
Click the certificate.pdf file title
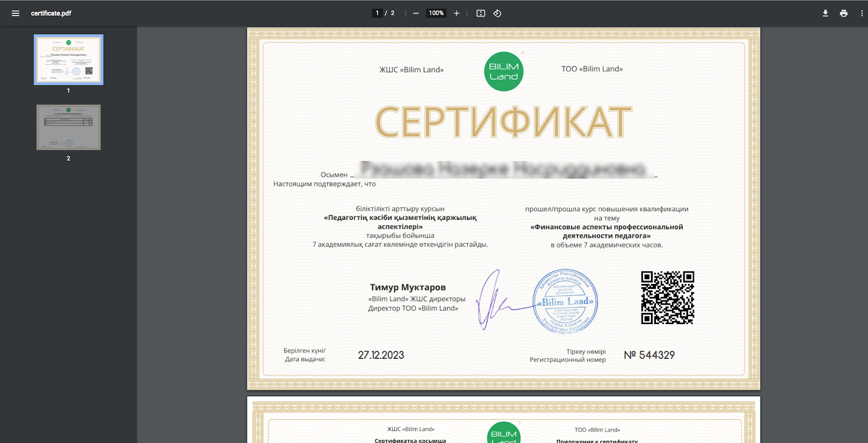51,13
